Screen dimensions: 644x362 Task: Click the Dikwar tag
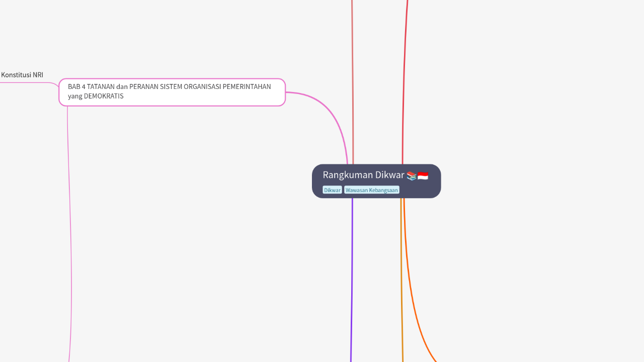(332, 190)
